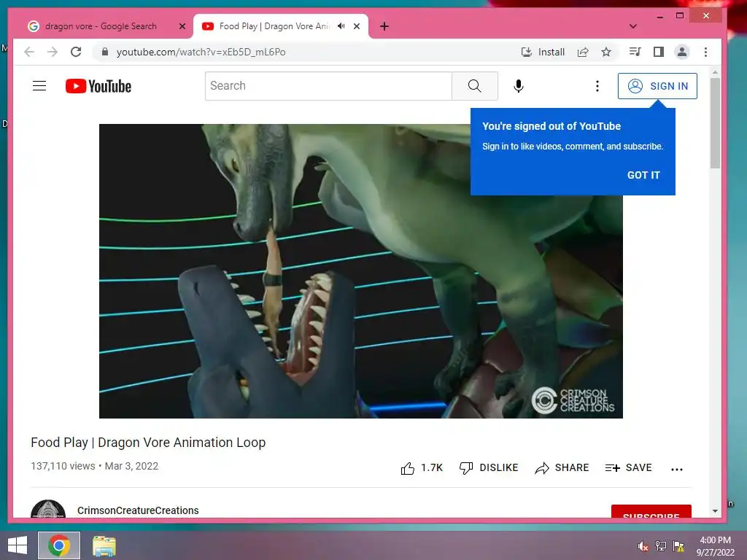Image resolution: width=747 pixels, height=560 pixels.
Task: Click the muted volume tray icon
Action: click(x=643, y=546)
